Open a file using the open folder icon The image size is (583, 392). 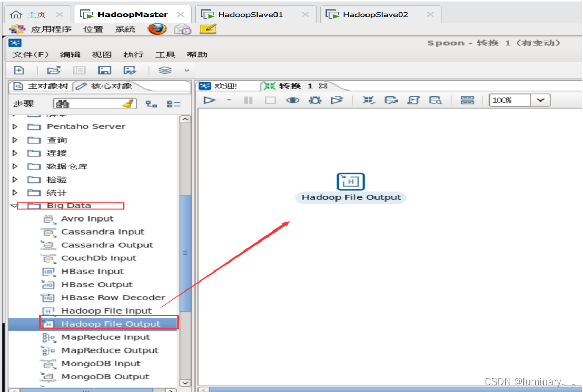(x=54, y=70)
